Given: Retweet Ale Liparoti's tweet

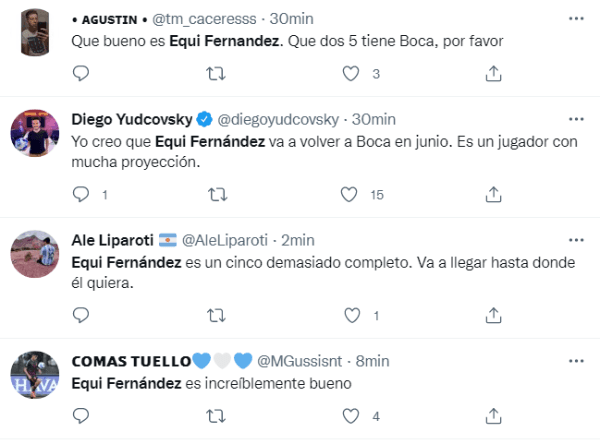Looking at the screenshot, I should [x=214, y=315].
